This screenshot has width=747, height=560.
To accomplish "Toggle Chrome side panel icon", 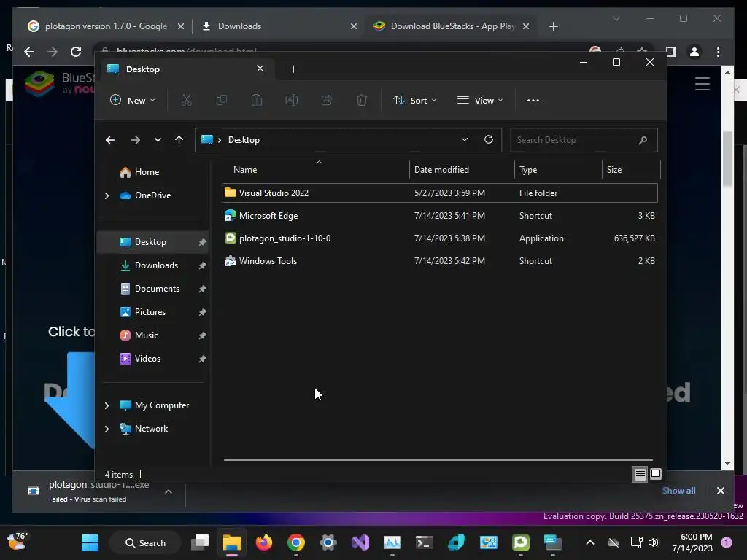I will click(671, 52).
